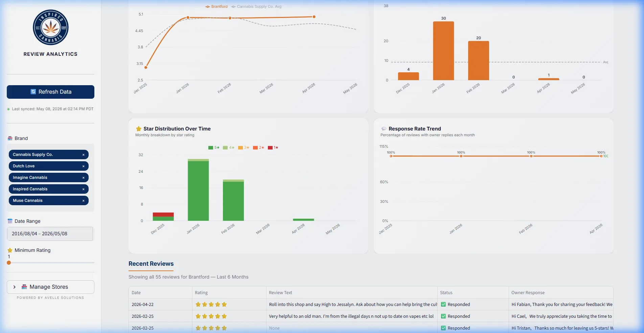Sort by the Review Text column header
This screenshot has width=644, height=333.
pyautogui.click(x=352, y=293)
